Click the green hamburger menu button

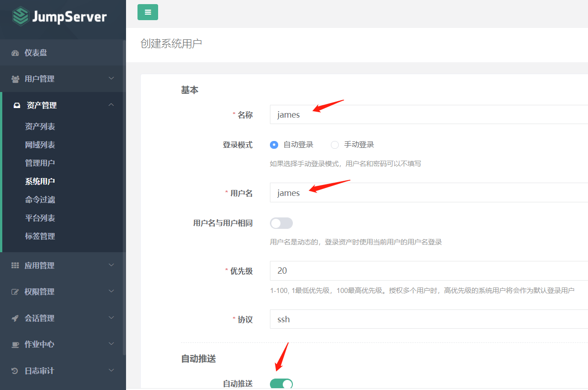pyautogui.click(x=148, y=12)
